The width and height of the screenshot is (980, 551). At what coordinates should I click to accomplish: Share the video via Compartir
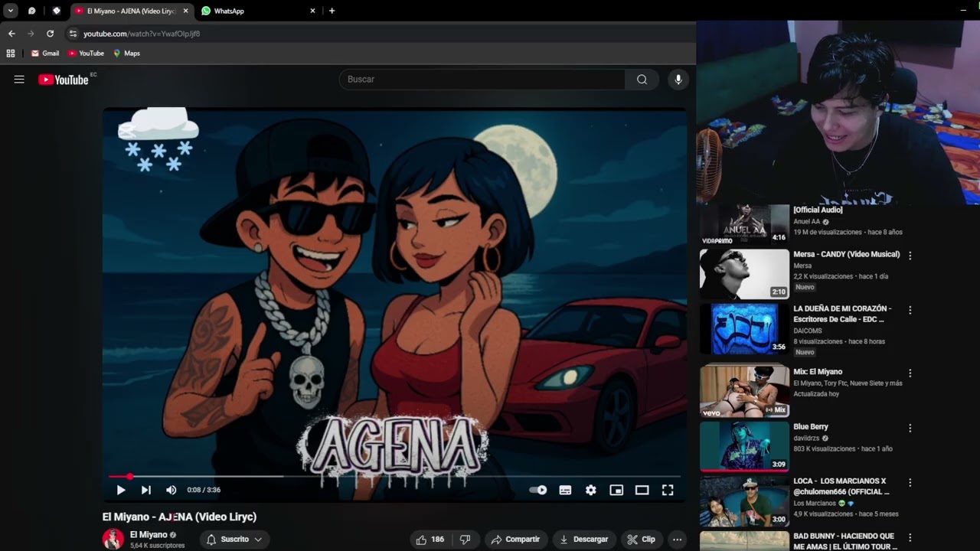tap(515, 540)
